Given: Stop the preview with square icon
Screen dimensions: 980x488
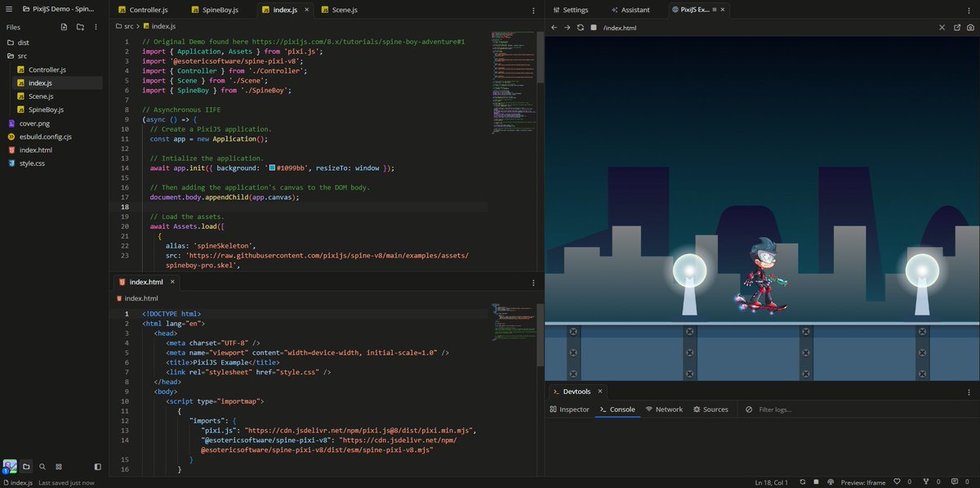Looking at the screenshot, I should [x=594, y=27].
